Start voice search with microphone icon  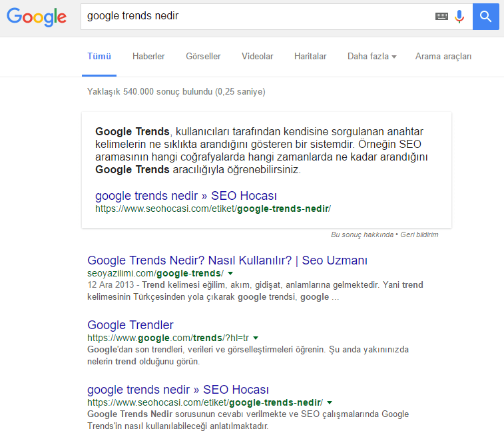459,16
